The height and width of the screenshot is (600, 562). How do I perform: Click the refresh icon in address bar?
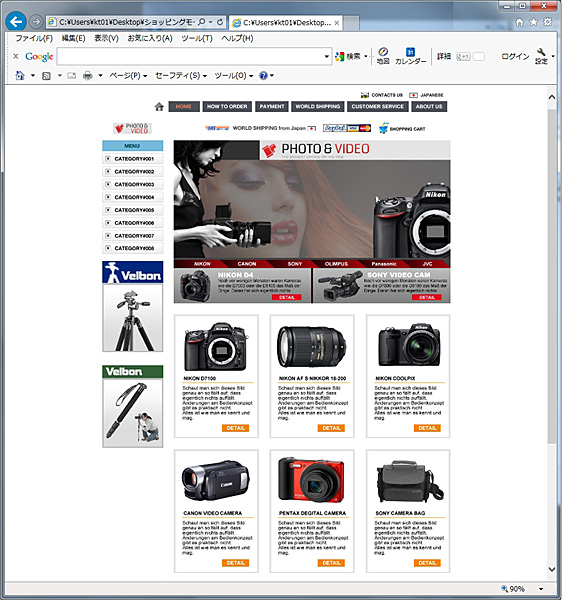220,22
